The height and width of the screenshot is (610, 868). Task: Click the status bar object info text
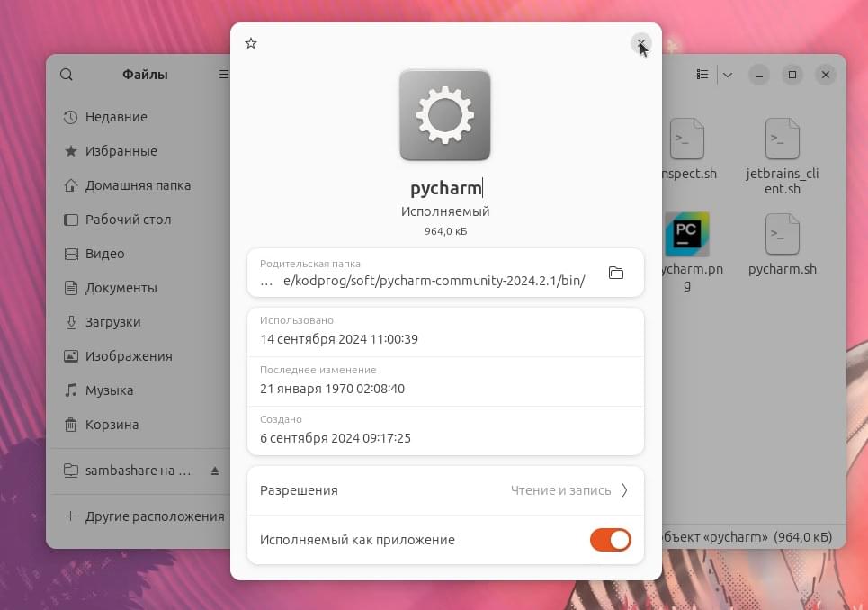click(747, 537)
